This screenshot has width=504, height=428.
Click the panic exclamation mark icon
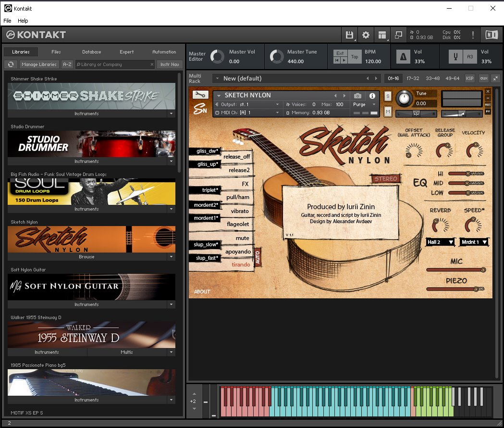473,35
